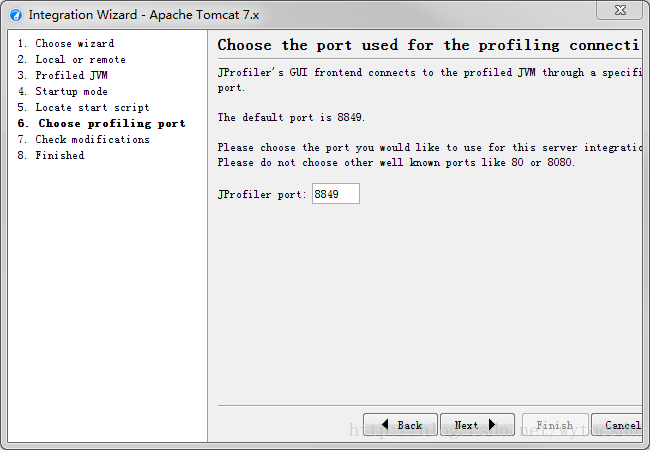The width and height of the screenshot is (650, 450).
Task: Click the 'The default port is 8849' text
Action: [x=291, y=117]
